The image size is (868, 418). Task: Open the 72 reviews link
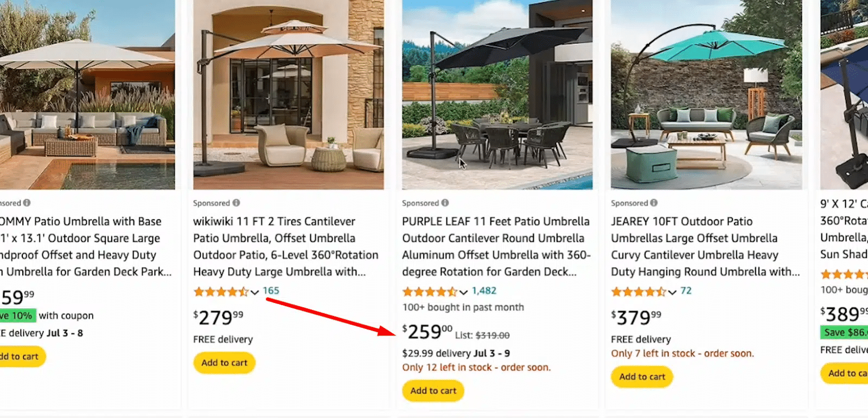coord(686,291)
